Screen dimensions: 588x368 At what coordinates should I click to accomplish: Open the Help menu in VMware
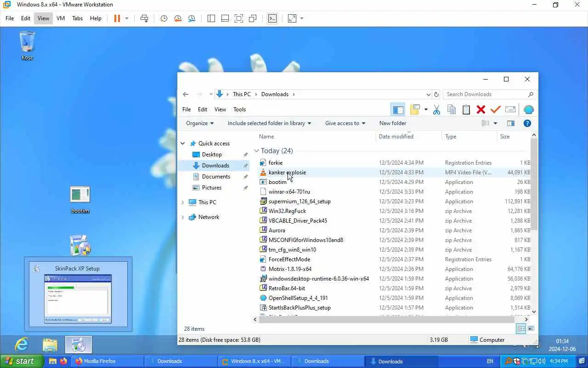click(x=96, y=18)
